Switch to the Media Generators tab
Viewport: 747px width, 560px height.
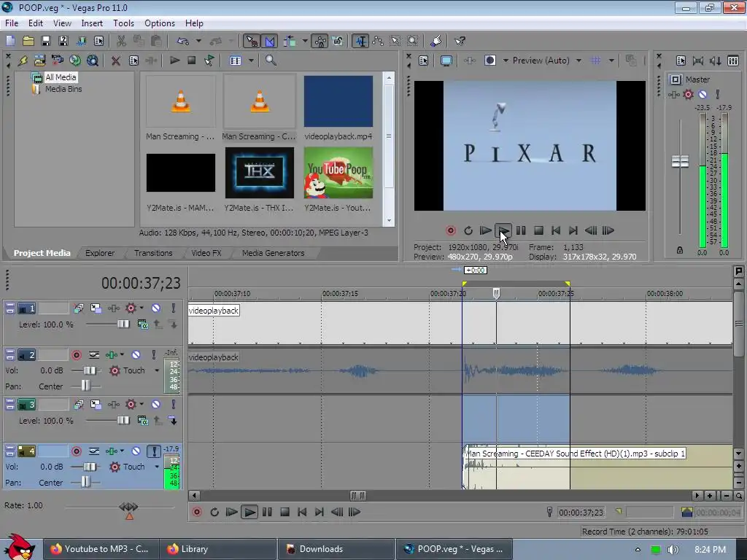273,253
